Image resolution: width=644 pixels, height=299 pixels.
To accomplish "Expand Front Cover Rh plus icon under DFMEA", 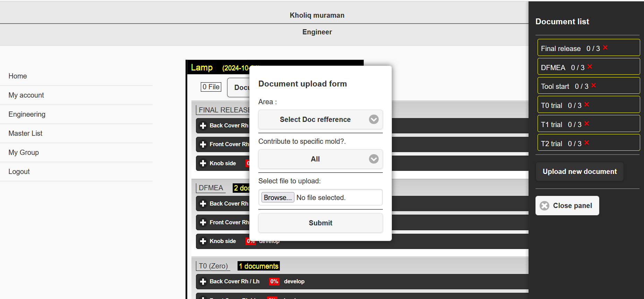I will click(x=203, y=223).
